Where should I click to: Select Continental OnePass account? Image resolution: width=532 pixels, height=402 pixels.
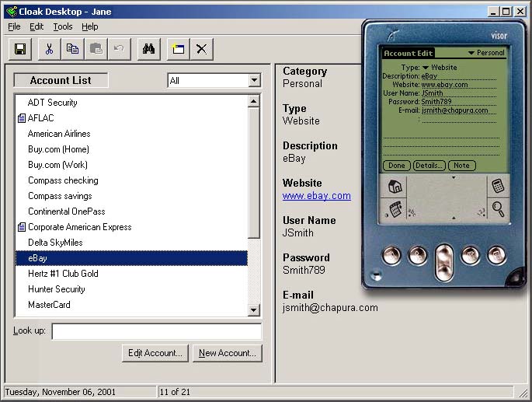pyautogui.click(x=132, y=211)
